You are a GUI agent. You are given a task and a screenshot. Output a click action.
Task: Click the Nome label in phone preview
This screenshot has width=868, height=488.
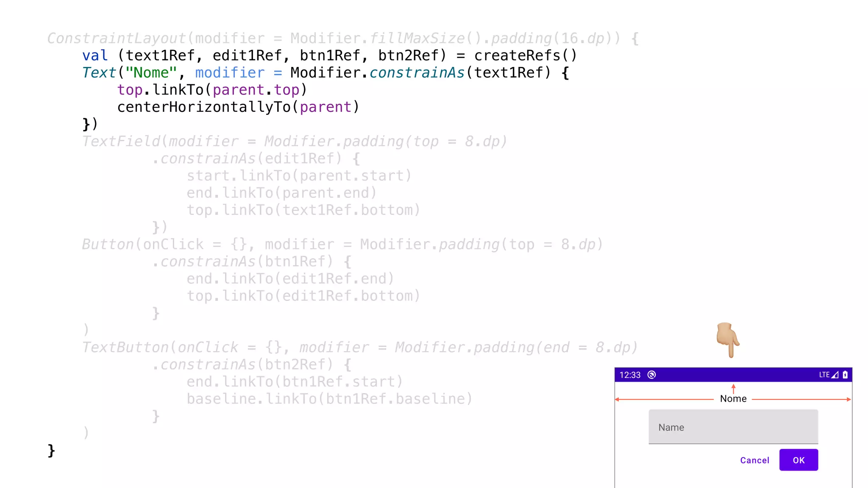point(733,399)
